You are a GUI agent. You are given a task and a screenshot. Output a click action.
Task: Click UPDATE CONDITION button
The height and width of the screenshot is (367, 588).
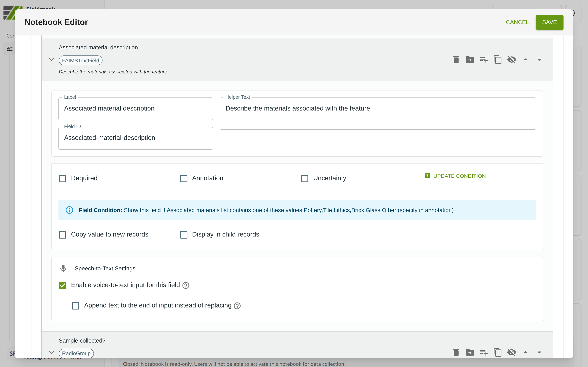click(455, 176)
